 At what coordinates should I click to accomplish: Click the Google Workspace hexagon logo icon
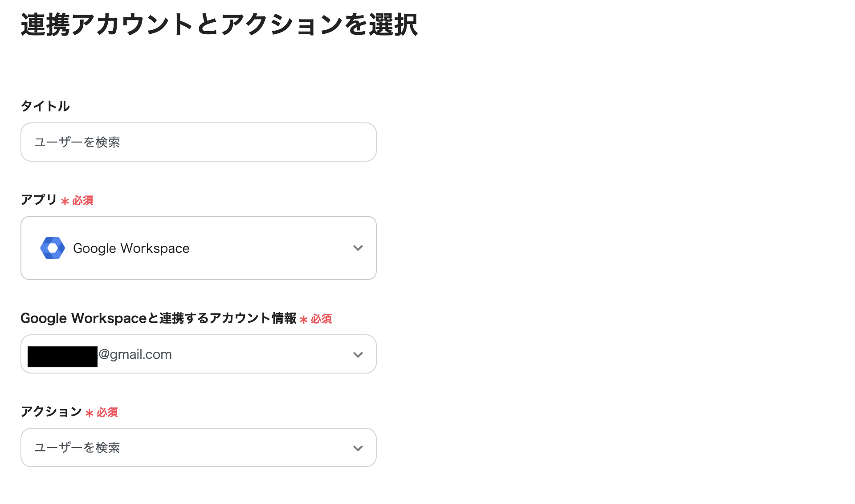(x=52, y=248)
